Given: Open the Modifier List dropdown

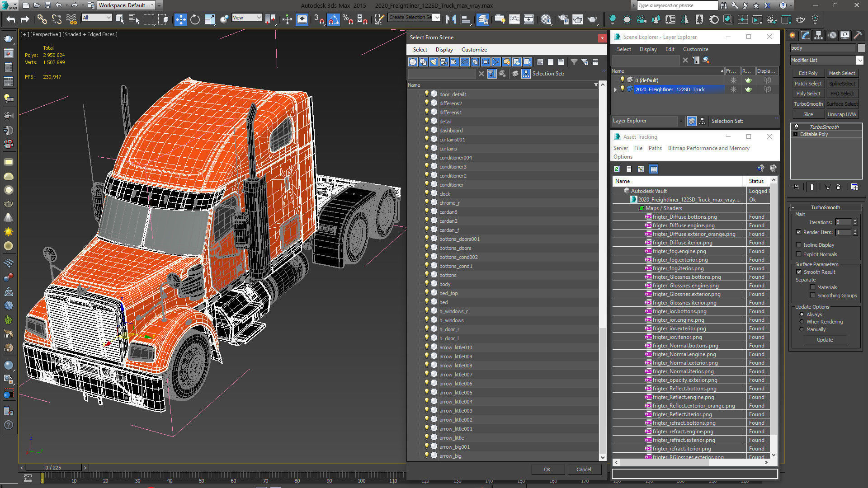Looking at the screenshot, I should (859, 60).
